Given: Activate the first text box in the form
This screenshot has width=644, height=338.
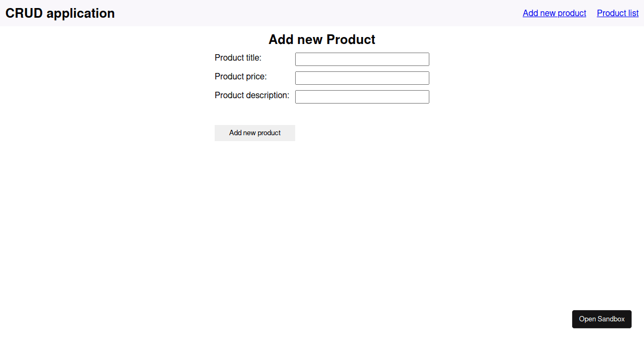Looking at the screenshot, I should [x=362, y=59].
